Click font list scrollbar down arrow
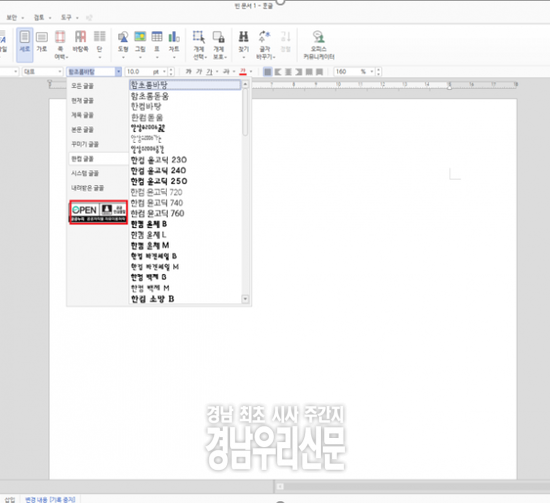This screenshot has height=503, width=550. [x=245, y=299]
